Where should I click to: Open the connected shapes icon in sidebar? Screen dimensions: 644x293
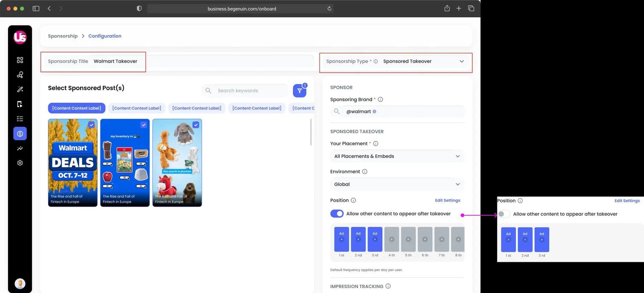tap(20, 75)
